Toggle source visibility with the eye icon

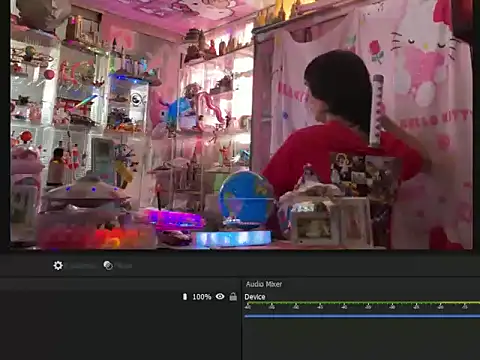(x=220, y=296)
